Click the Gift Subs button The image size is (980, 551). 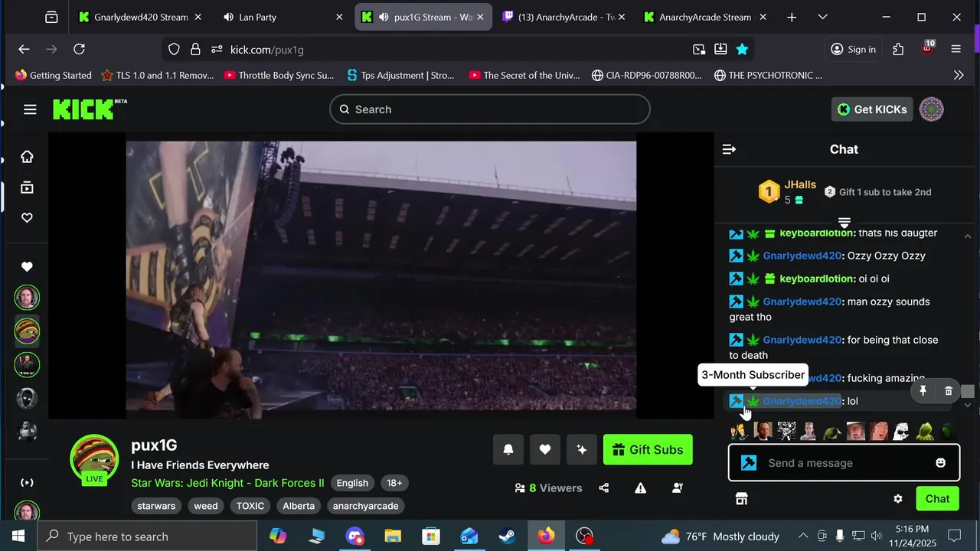648,450
